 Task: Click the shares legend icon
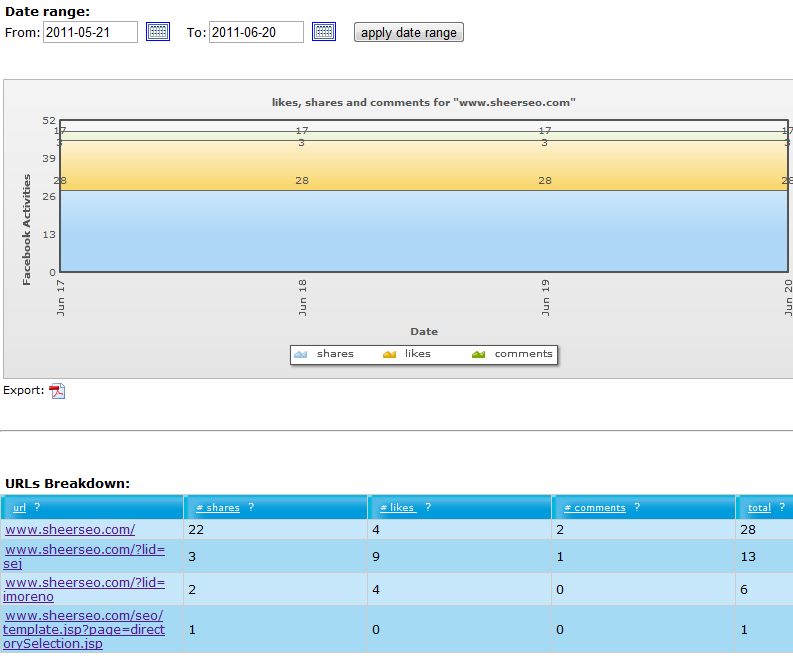click(300, 354)
